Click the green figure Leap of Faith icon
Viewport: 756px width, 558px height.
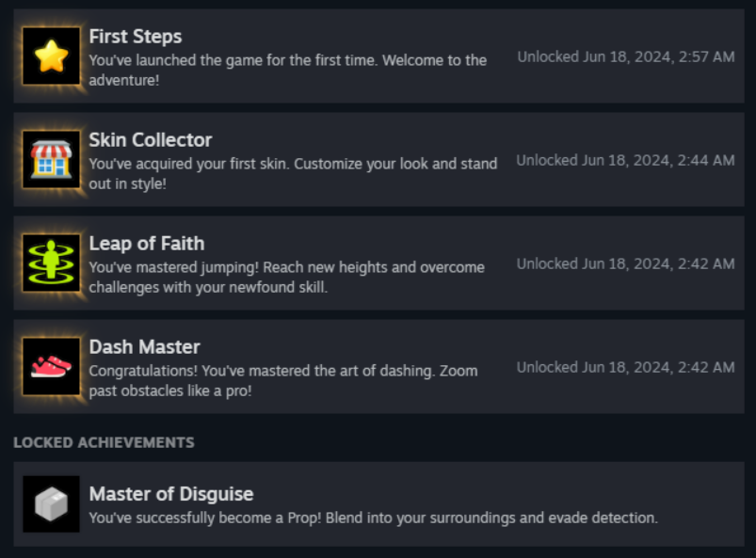click(51, 263)
